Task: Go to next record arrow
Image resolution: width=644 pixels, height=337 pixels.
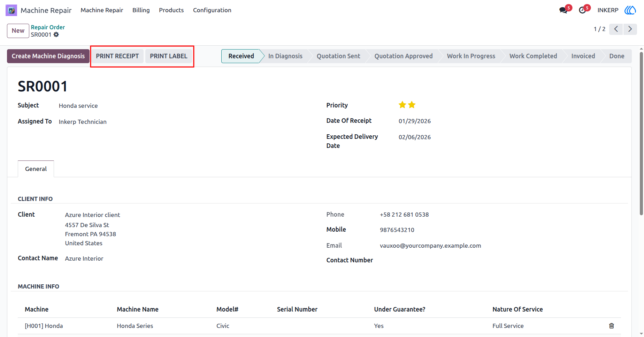Action: point(630,29)
